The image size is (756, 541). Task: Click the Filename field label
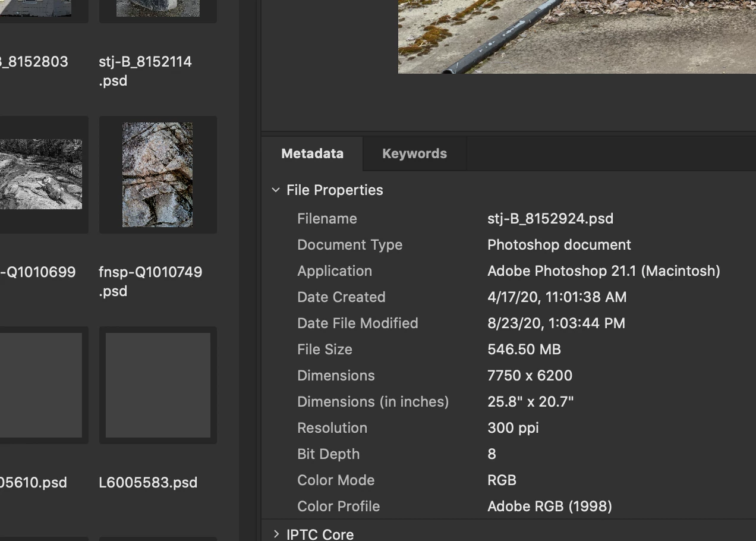pos(327,219)
